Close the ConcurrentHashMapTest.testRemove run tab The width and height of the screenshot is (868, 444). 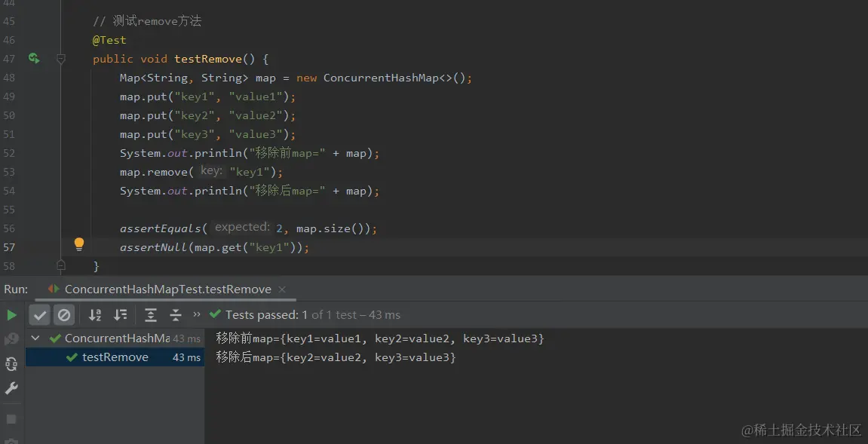pyautogui.click(x=282, y=289)
